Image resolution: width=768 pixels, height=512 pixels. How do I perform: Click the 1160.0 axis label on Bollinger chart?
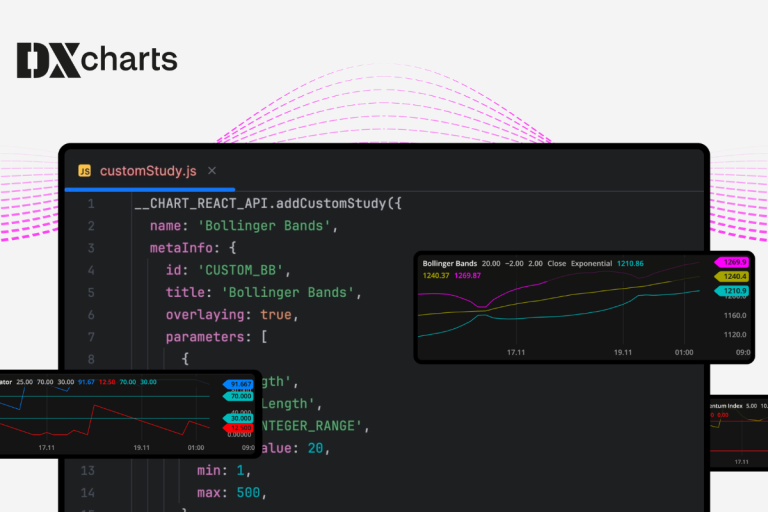click(735, 316)
